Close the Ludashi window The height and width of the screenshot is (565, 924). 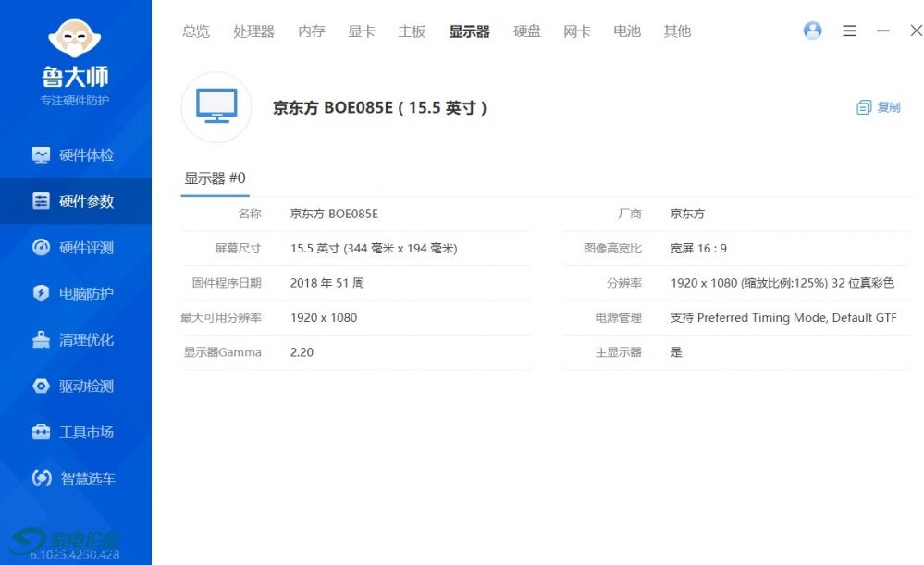(x=917, y=31)
